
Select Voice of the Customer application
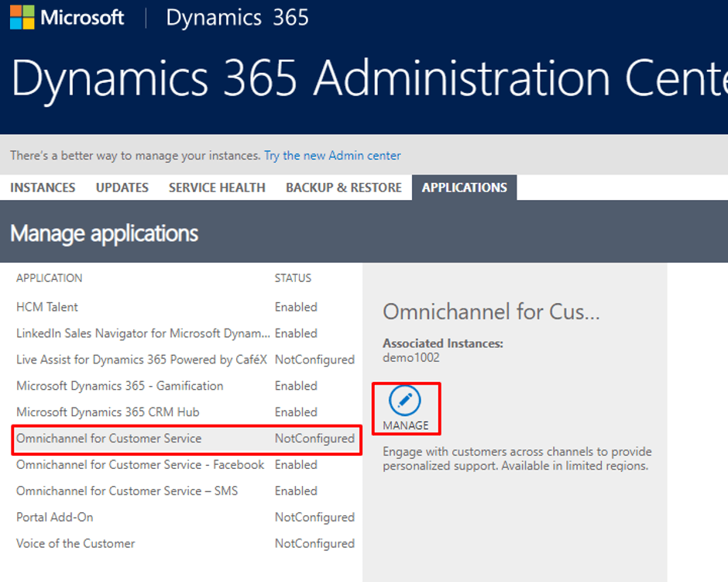point(75,544)
